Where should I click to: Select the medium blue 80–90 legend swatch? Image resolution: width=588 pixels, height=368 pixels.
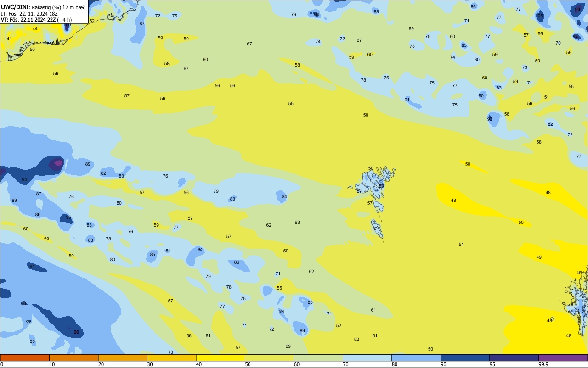pyautogui.click(x=416, y=357)
